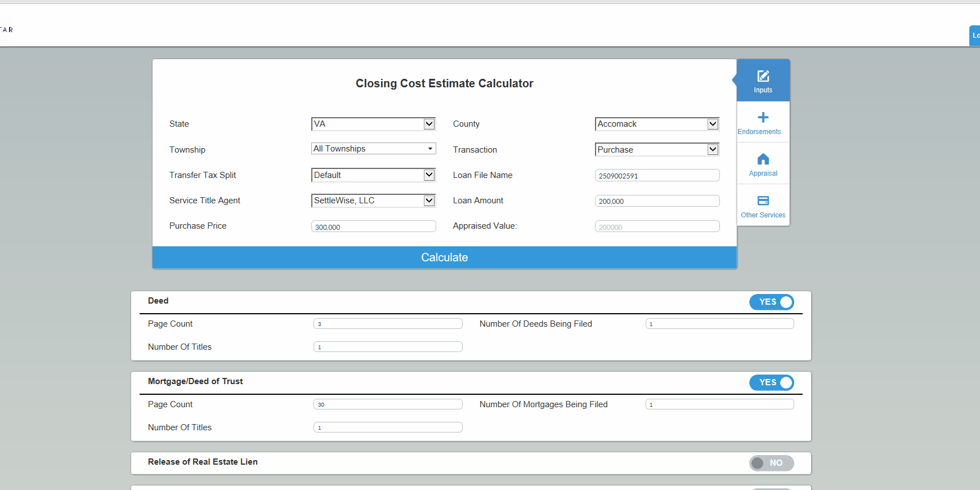Toggle the Deed YES switch
This screenshot has height=490, width=980.
pos(772,302)
